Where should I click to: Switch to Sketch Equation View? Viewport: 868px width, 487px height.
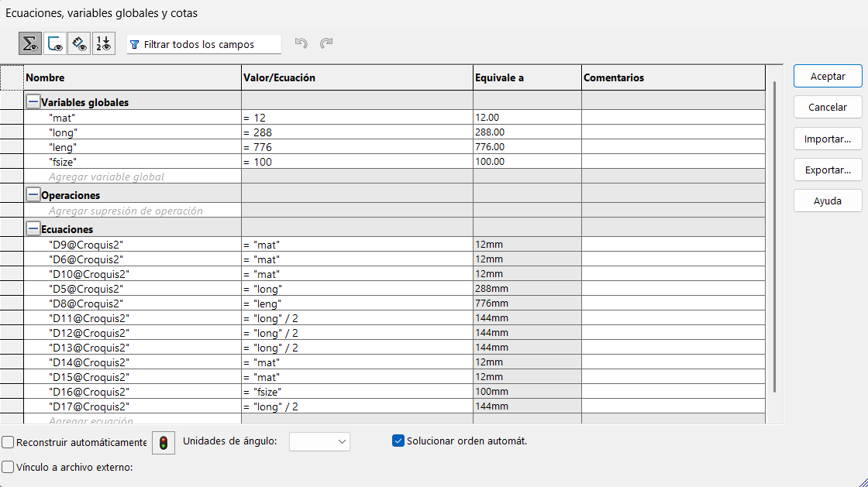[54, 44]
